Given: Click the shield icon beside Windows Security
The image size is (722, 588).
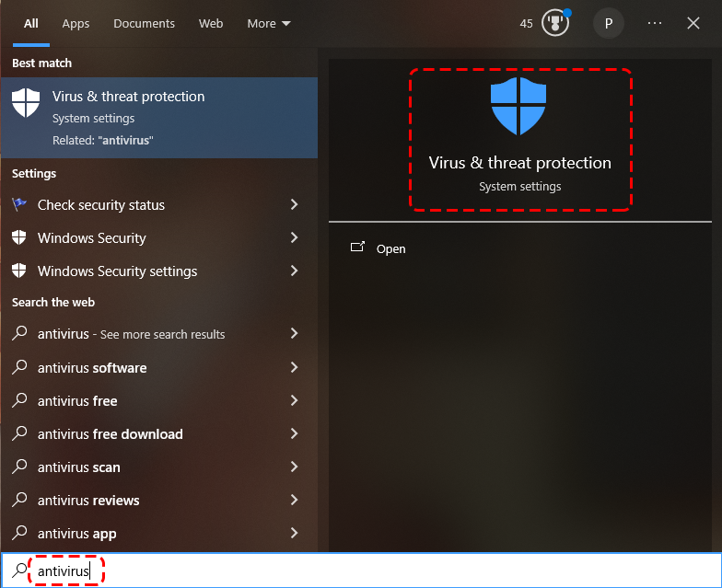Looking at the screenshot, I should 18,237.
